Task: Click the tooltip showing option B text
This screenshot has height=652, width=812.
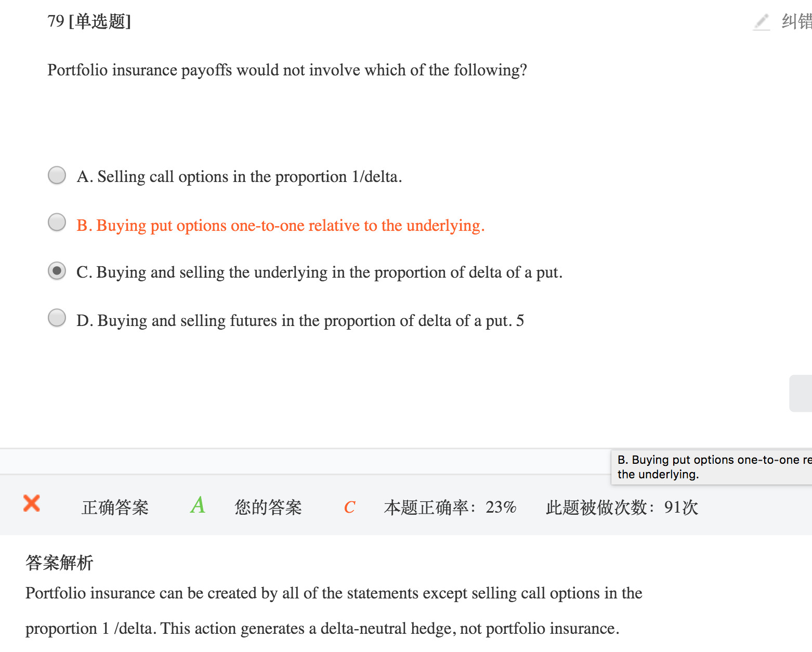Action: tap(711, 467)
